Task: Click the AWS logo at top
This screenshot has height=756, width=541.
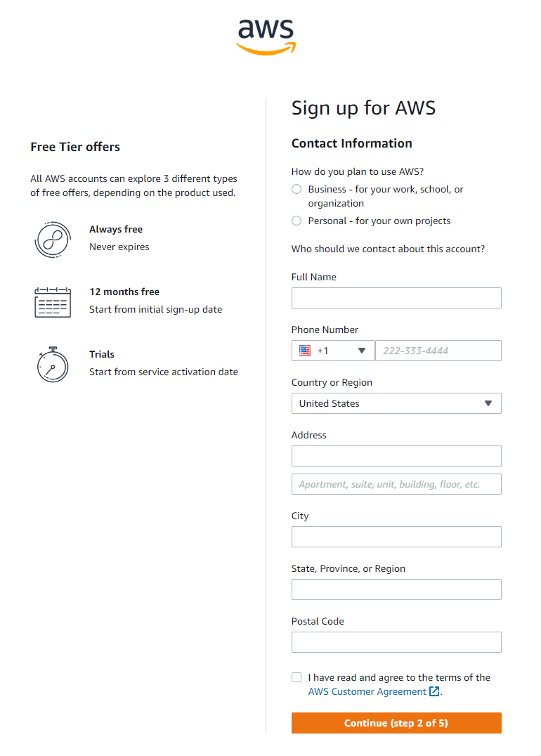Action: 266,35
